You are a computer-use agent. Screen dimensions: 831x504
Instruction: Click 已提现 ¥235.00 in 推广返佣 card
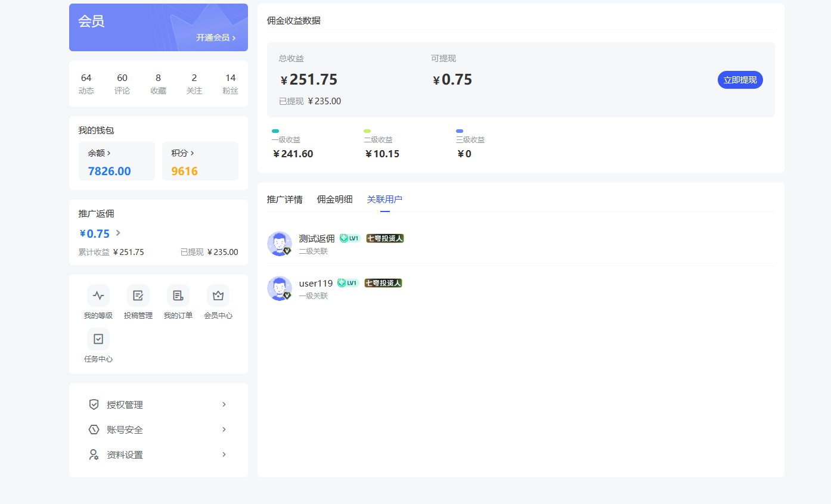click(x=209, y=252)
